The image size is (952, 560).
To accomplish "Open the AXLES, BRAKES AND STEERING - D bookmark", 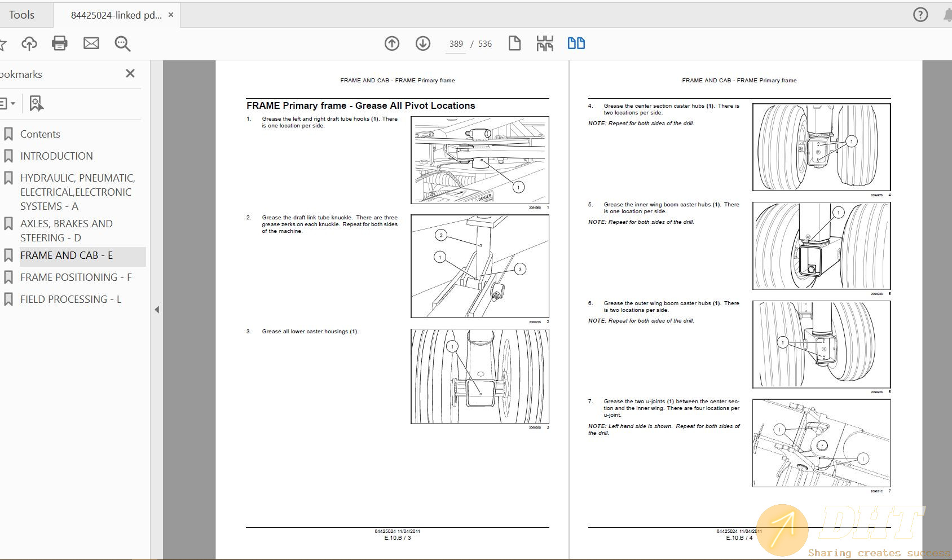I will (x=67, y=231).
